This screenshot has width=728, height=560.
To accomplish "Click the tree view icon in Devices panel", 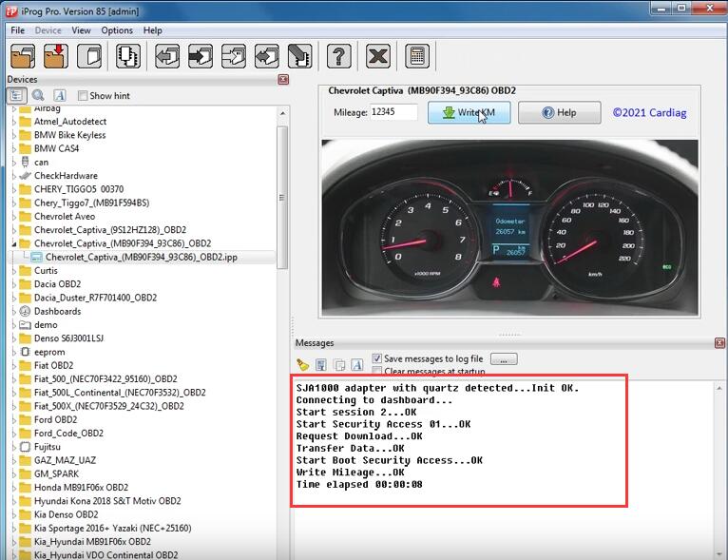I will click(x=17, y=95).
